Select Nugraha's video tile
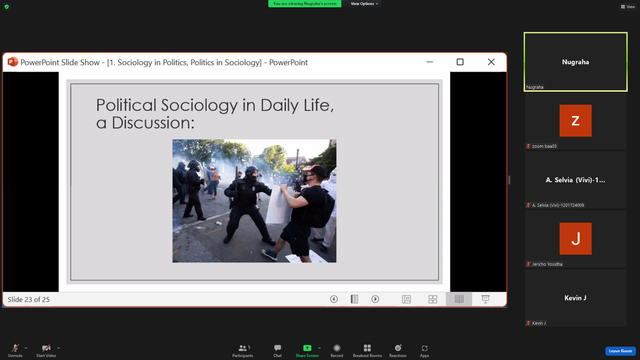 pyautogui.click(x=576, y=62)
